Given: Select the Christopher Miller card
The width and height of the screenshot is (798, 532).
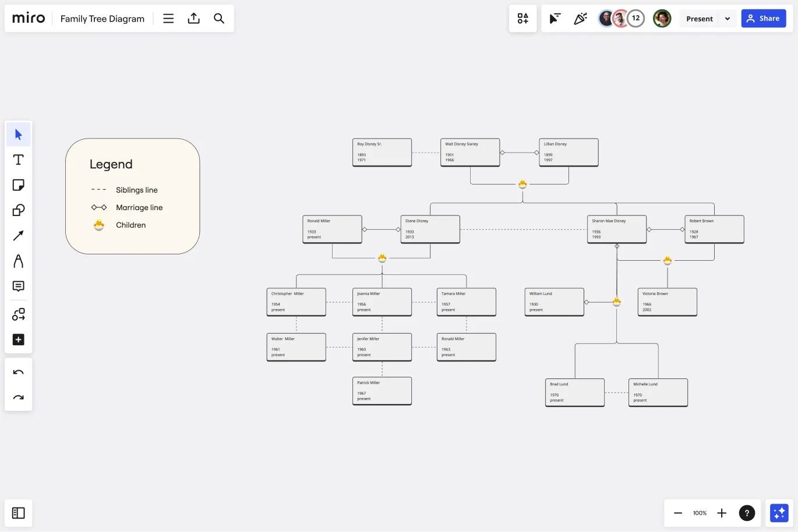Looking at the screenshot, I should click(296, 302).
